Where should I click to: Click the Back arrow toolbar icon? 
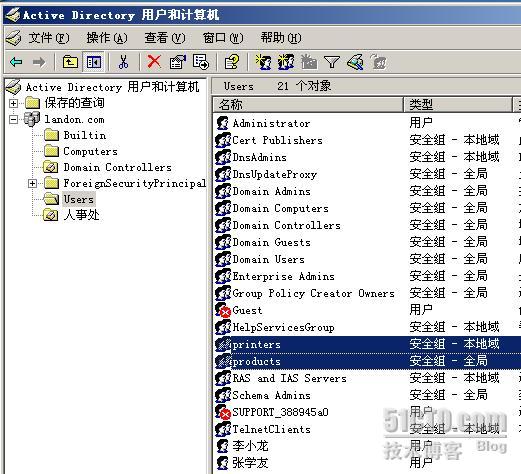[16, 62]
